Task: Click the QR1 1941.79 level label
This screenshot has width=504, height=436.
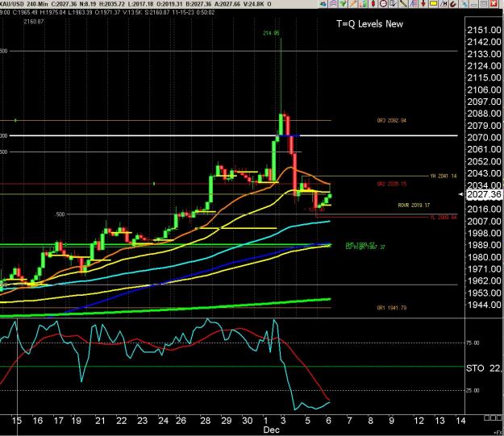Action: click(391, 308)
